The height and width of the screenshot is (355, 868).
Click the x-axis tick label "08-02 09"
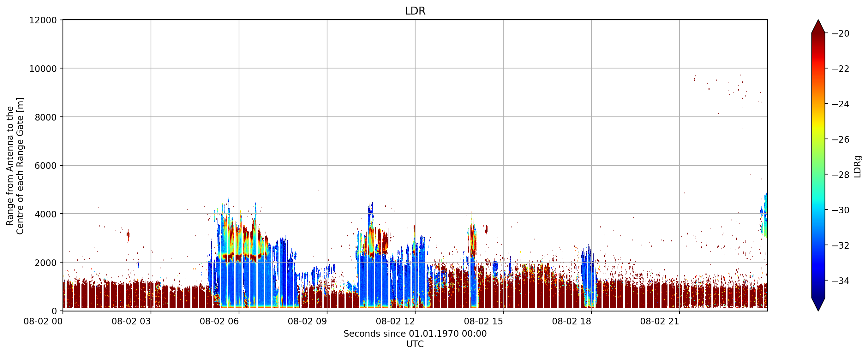point(307,321)
